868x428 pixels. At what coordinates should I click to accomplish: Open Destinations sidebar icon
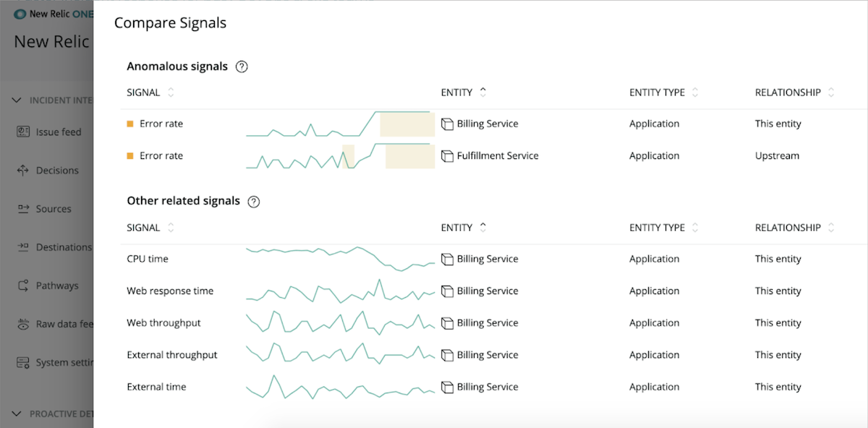(x=22, y=247)
